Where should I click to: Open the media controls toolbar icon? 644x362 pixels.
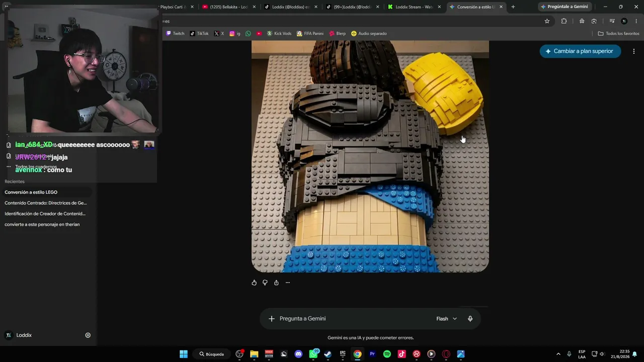click(x=612, y=21)
